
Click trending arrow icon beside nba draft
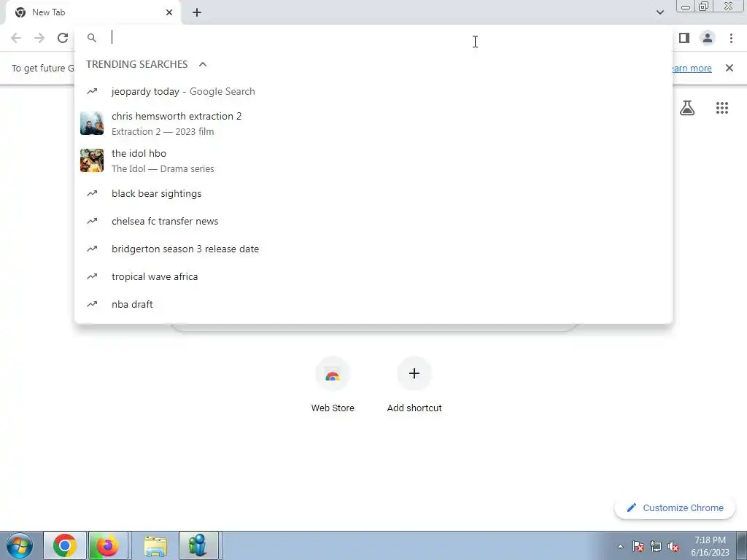(92, 304)
